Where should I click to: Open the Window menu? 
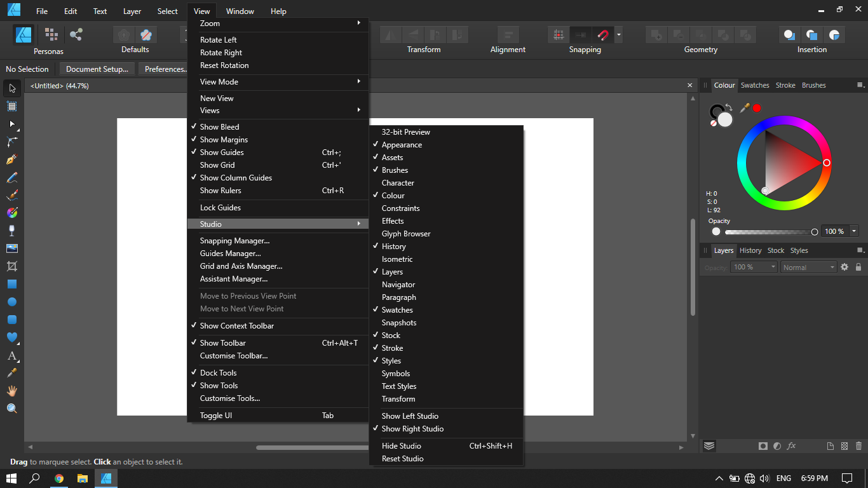240,11
